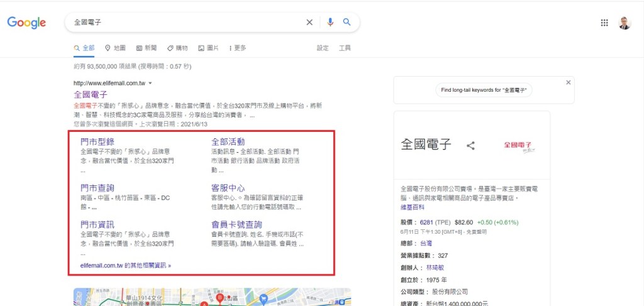Image resolution: width=644 pixels, height=306 pixels.
Task: Open the 全部活動 sitelink
Action: [228, 142]
